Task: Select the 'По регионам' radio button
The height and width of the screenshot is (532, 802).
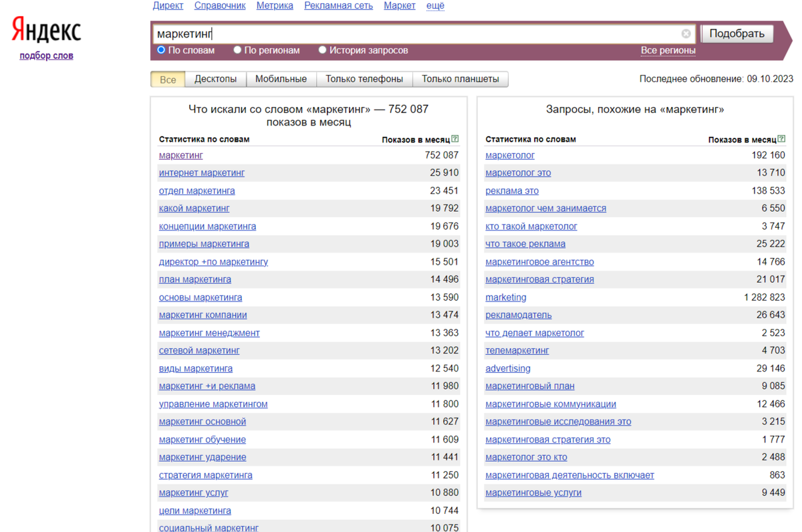Action: pos(237,50)
